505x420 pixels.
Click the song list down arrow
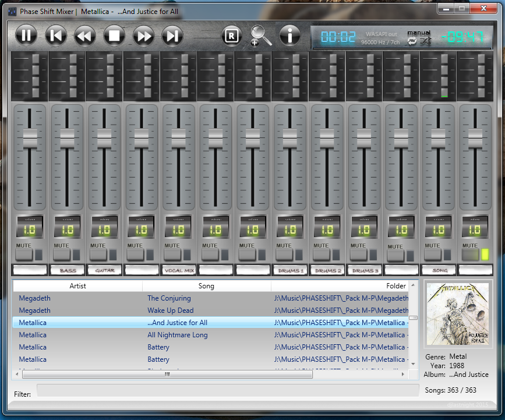pyautogui.click(x=413, y=364)
